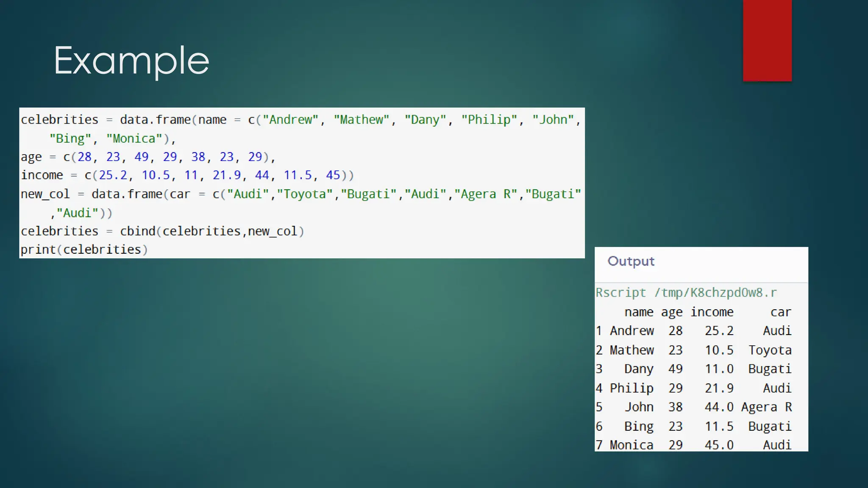This screenshot has width=868, height=488.
Task: Click the "name" column header in the output
Action: [638, 312]
